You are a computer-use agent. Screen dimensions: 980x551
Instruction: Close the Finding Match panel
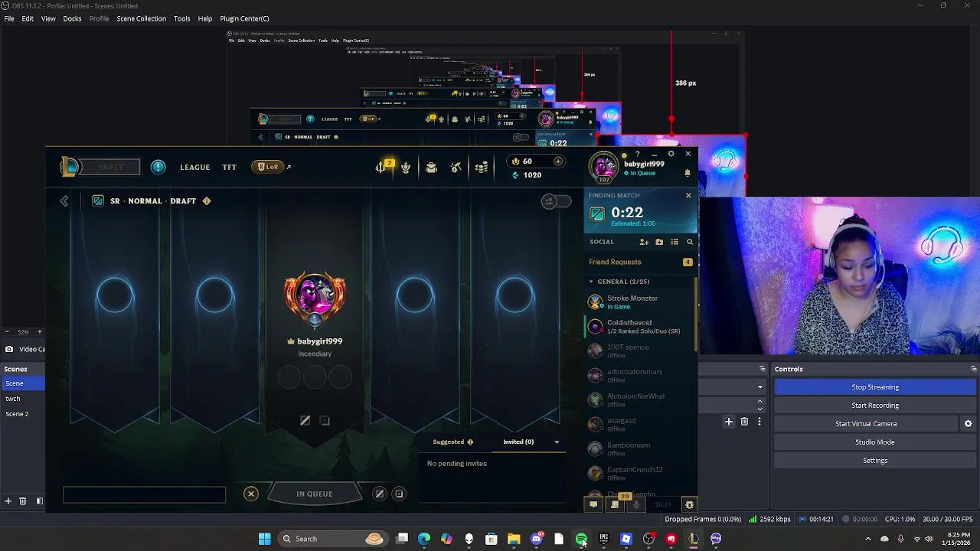[688, 195]
